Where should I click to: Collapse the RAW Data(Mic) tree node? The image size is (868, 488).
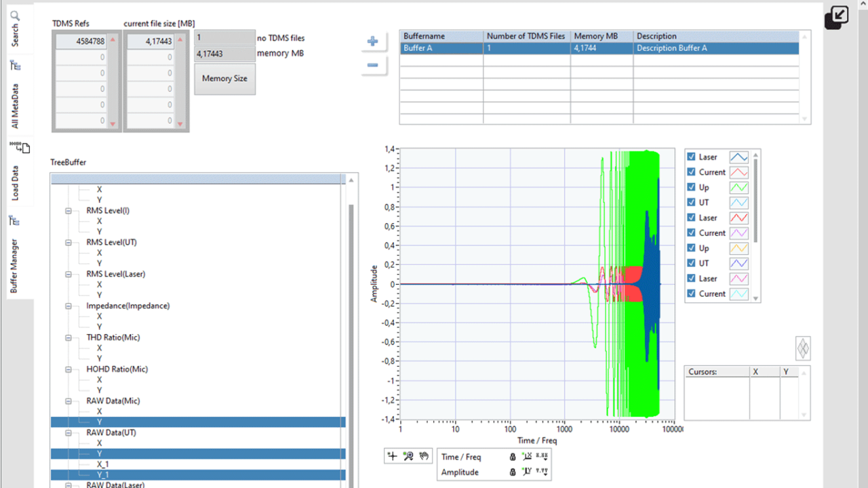68,401
